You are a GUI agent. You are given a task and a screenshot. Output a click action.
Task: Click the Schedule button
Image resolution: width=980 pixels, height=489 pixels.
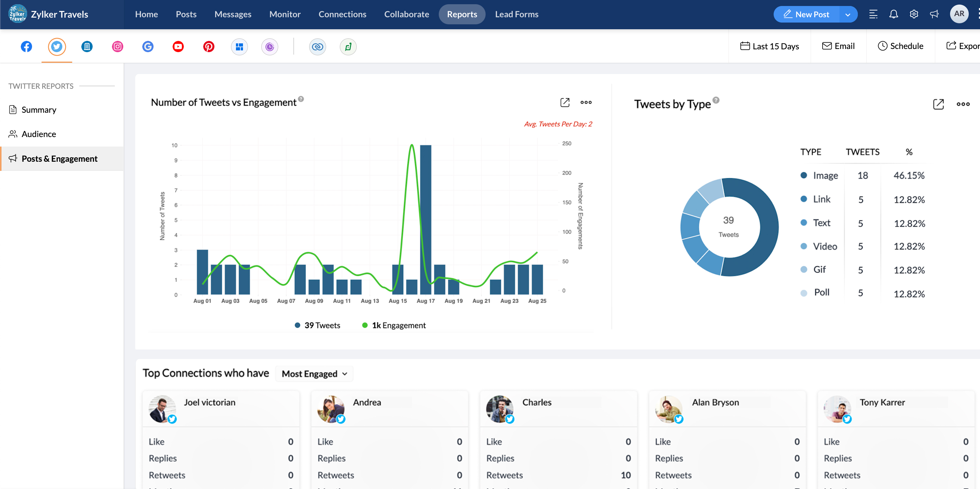pos(900,46)
